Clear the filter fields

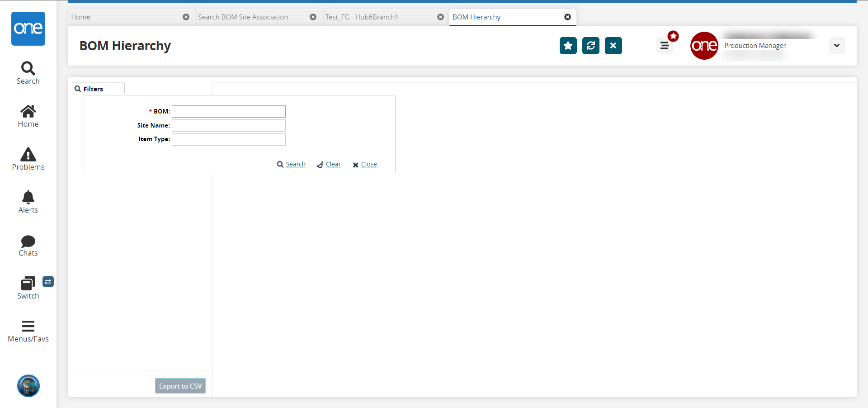click(x=329, y=164)
